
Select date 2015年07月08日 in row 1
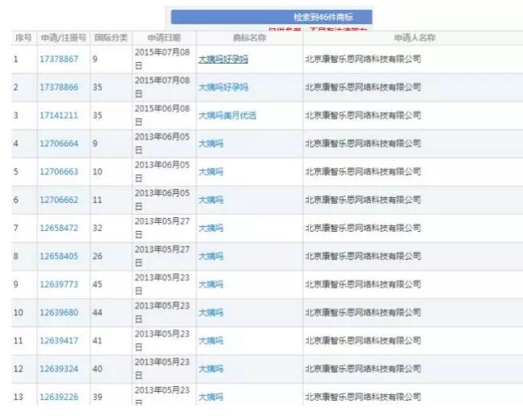[162, 59]
